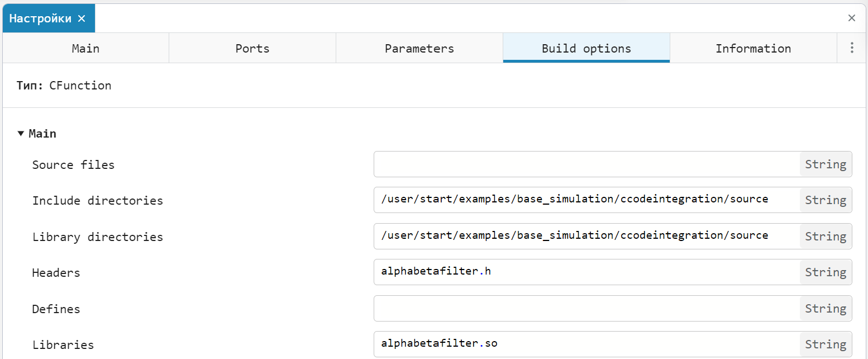
Task: Open the Ports tab
Action: (252, 49)
